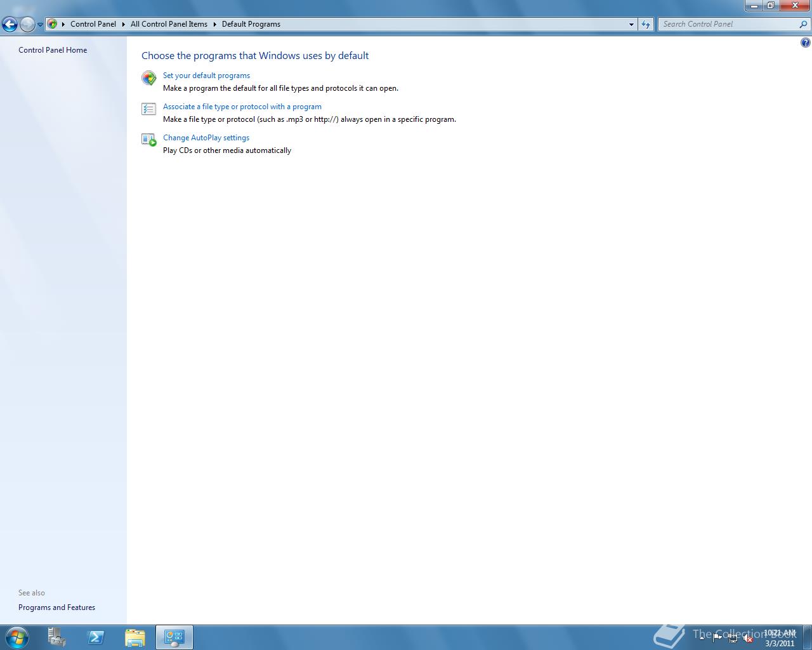Select Default Programs breadcrumb
Viewport: 812px width, 650px height.
pos(251,24)
